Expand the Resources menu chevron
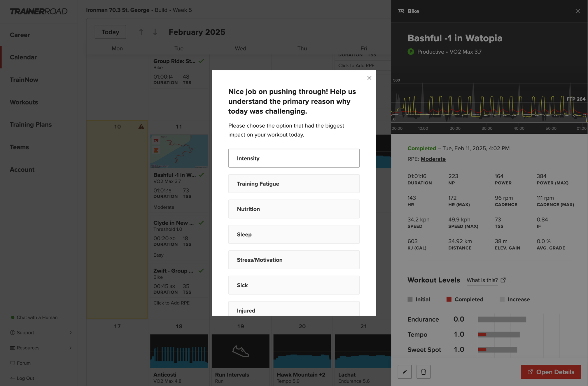588x386 pixels. 70,348
